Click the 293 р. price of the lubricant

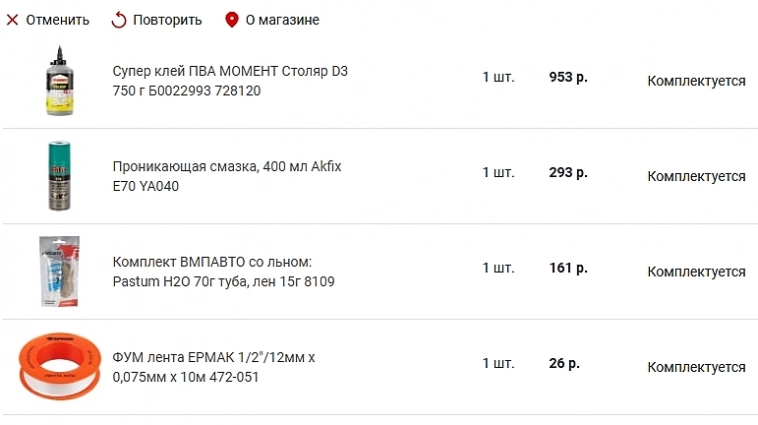pyautogui.click(x=568, y=172)
